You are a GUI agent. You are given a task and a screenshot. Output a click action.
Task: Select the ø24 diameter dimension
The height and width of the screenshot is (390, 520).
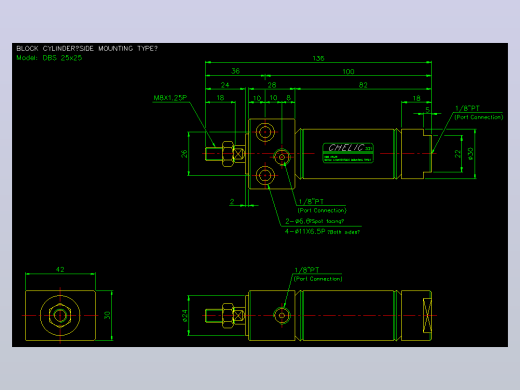point(185,315)
